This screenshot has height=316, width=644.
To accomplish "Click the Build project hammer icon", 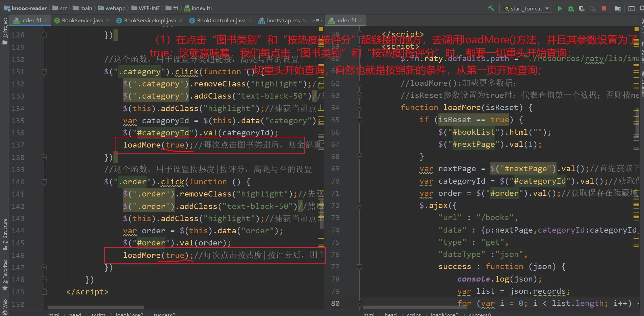I will [x=491, y=8].
